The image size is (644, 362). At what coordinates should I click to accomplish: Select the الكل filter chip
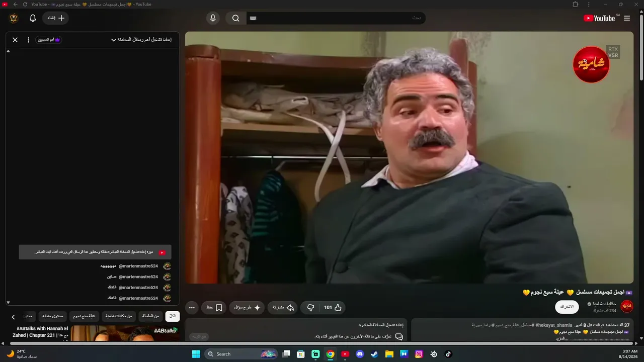(173, 316)
